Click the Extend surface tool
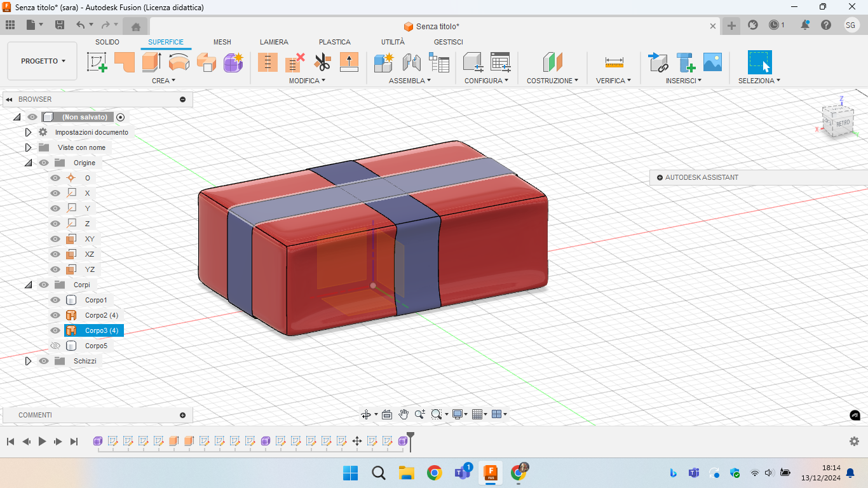Image resolution: width=868 pixels, height=488 pixels. 349,62
